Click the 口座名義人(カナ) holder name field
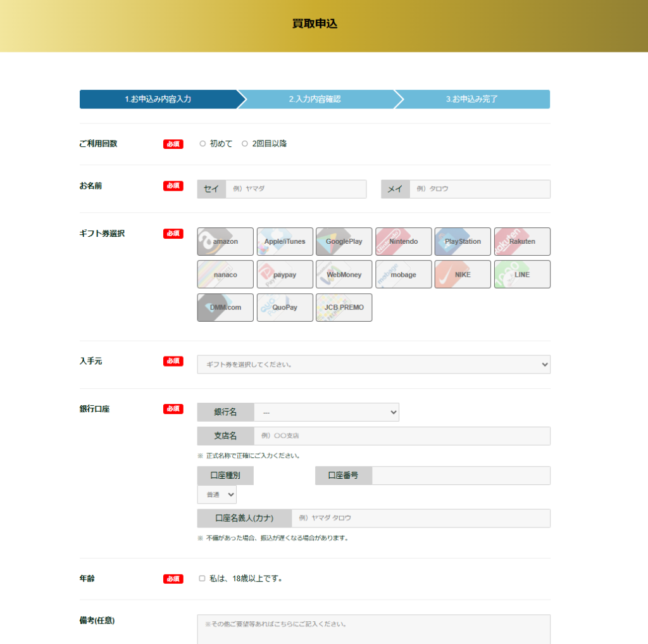Screen dimensions: 648x644 point(421,518)
